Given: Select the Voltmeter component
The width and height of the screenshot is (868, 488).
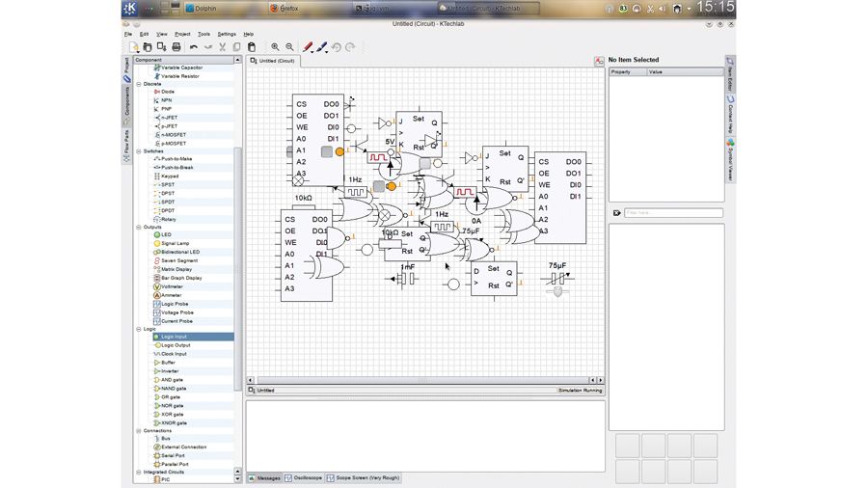Looking at the screenshot, I should [x=172, y=286].
